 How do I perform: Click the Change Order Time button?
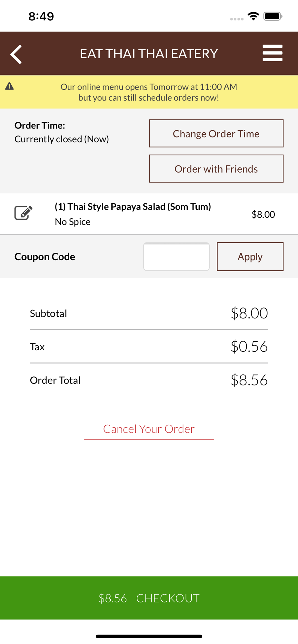point(216,133)
